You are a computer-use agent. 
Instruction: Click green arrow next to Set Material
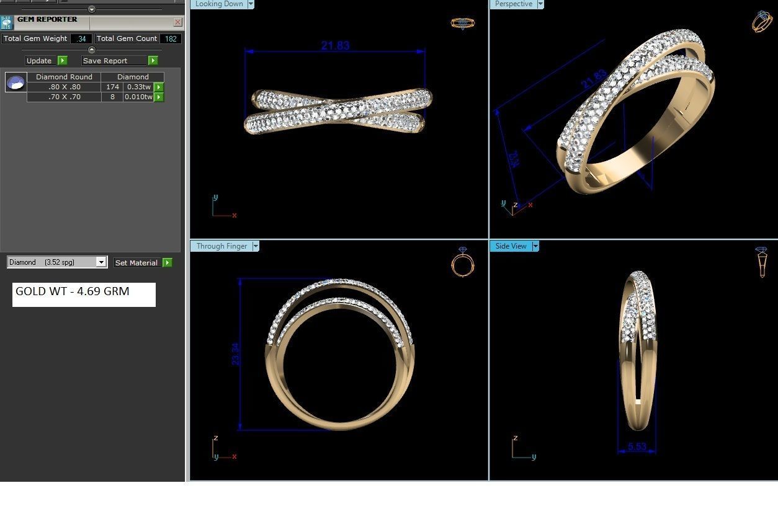click(x=167, y=263)
